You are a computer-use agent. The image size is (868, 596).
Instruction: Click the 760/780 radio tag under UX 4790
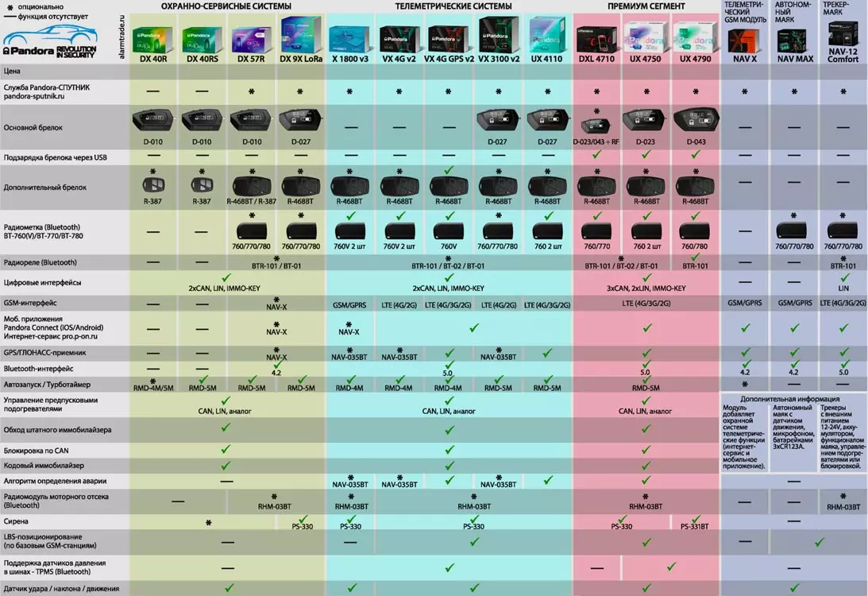click(x=695, y=230)
